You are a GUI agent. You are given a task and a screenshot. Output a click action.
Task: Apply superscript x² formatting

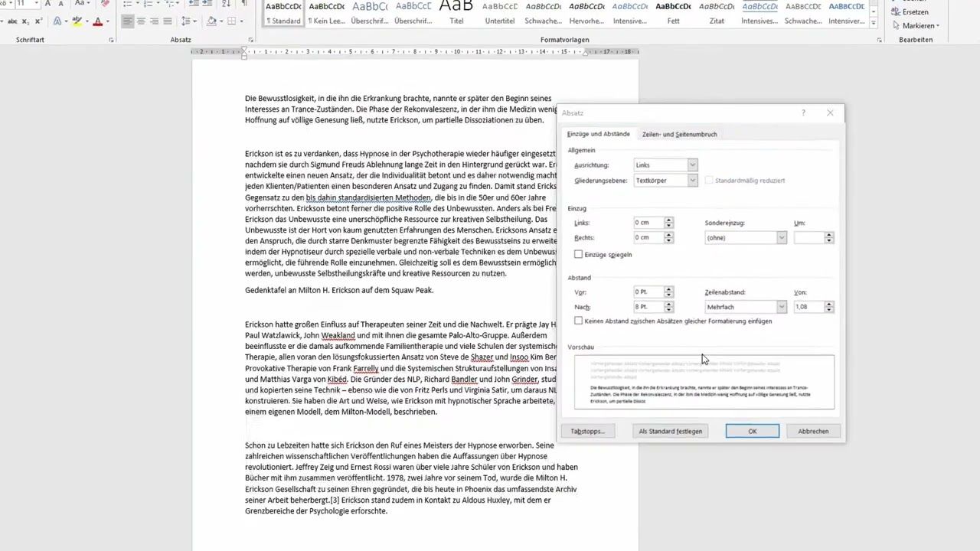pyautogui.click(x=38, y=21)
